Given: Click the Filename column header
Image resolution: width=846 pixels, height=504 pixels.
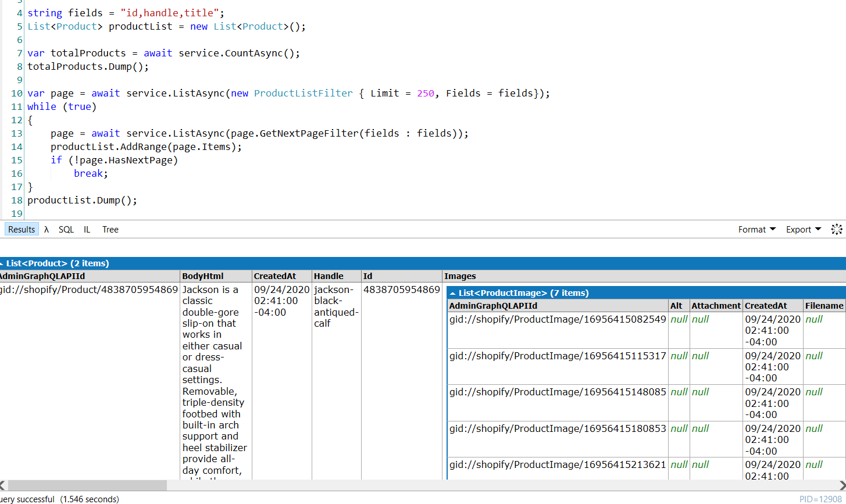Looking at the screenshot, I should click(824, 305).
